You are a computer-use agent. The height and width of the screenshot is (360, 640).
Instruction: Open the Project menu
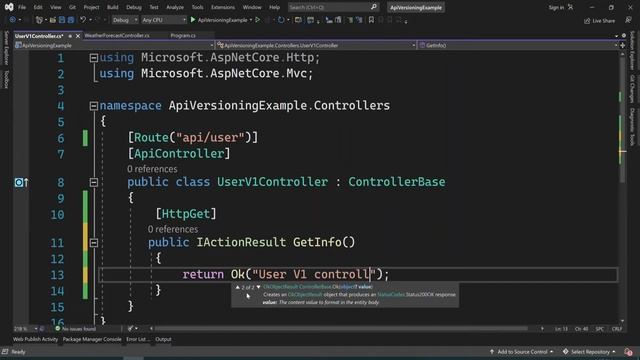pyautogui.click(x=91, y=7)
